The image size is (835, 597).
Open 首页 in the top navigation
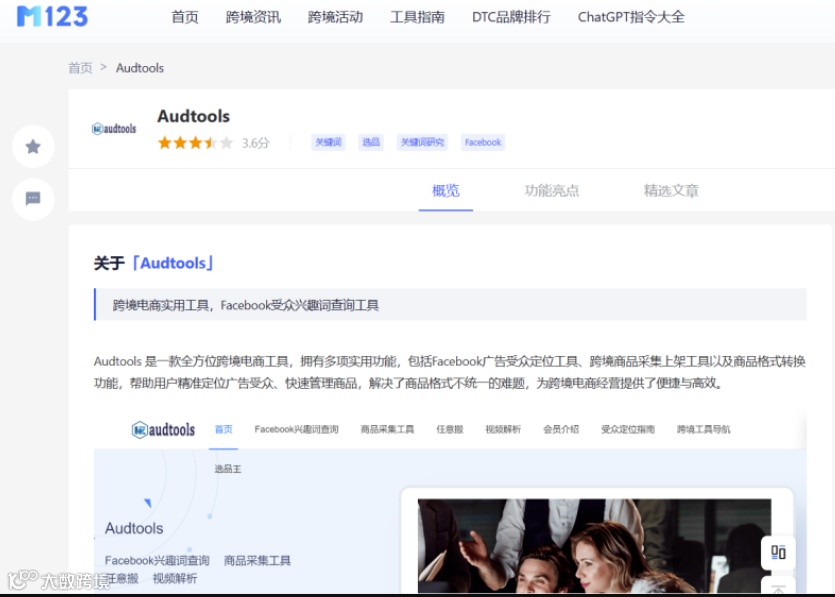click(185, 17)
